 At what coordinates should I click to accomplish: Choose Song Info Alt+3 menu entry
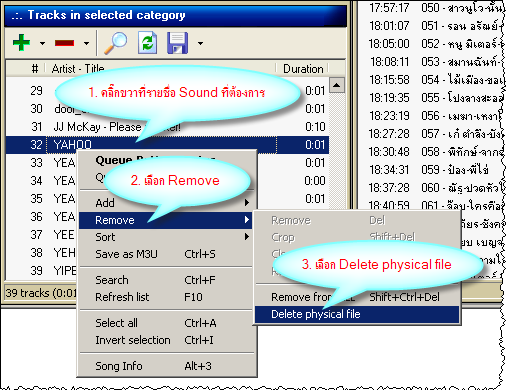[x=165, y=366]
